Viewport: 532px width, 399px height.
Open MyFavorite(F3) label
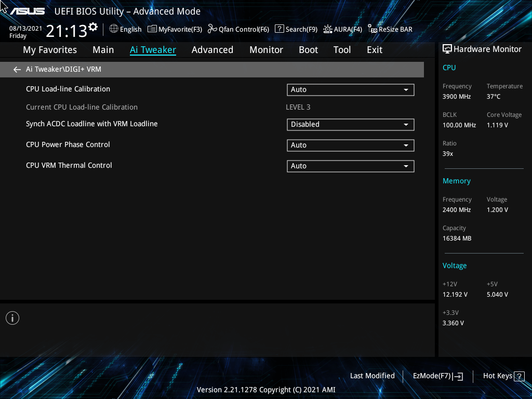click(x=180, y=30)
